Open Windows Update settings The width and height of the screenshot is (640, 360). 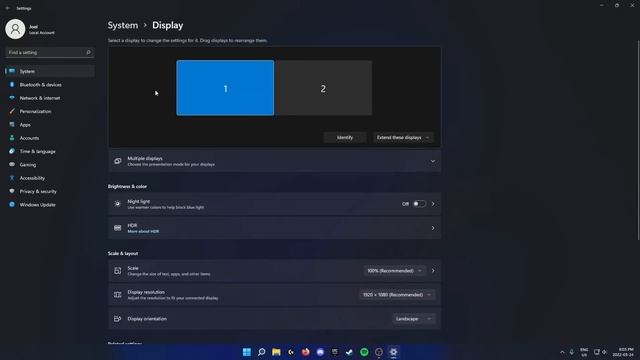point(49,204)
